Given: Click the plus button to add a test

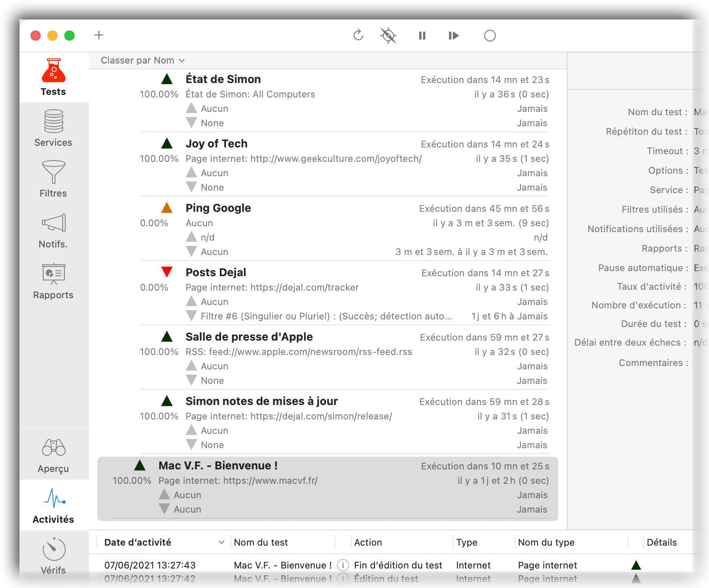Looking at the screenshot, I should 99,35.
